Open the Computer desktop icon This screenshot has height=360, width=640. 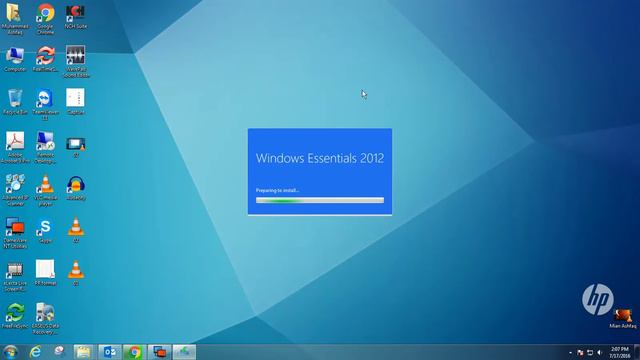click(x=15, y=59)
